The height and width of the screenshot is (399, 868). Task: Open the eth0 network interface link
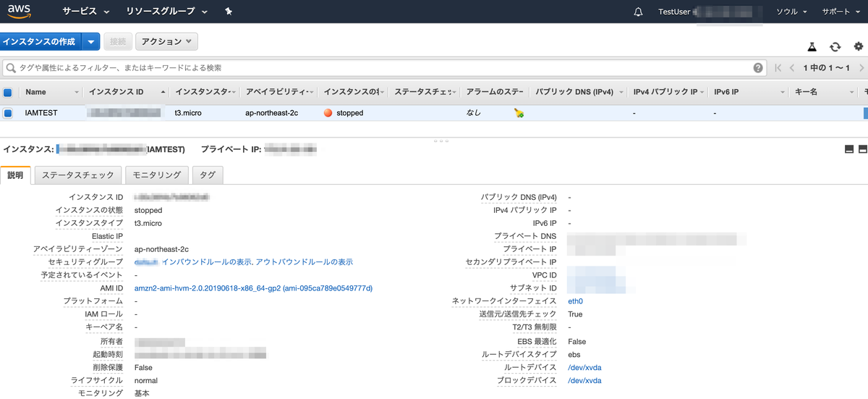(x=575, y=301)
